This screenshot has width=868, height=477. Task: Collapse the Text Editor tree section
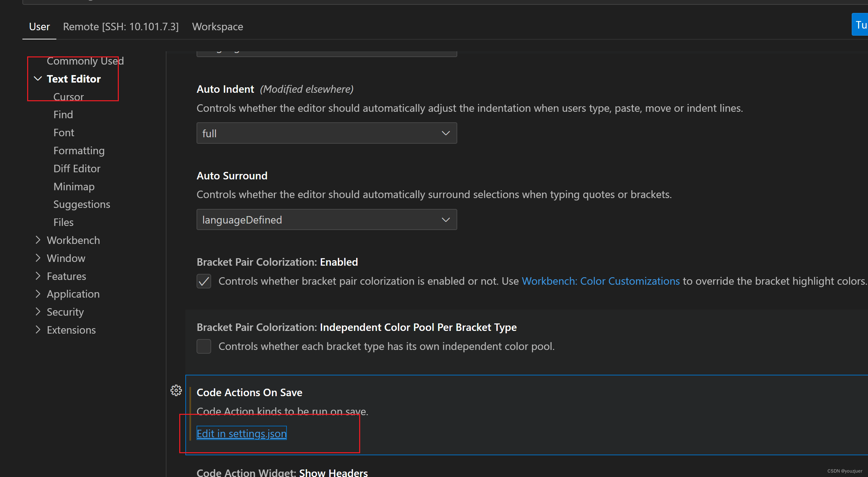(x=38, y=79)
